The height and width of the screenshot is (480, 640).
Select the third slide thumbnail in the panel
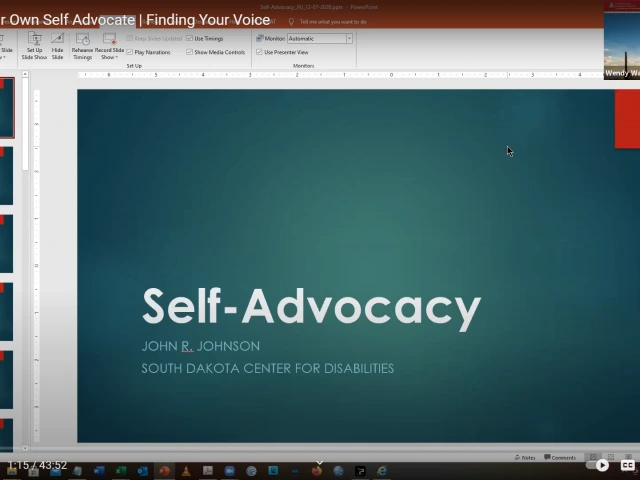[x=7, y=244]
